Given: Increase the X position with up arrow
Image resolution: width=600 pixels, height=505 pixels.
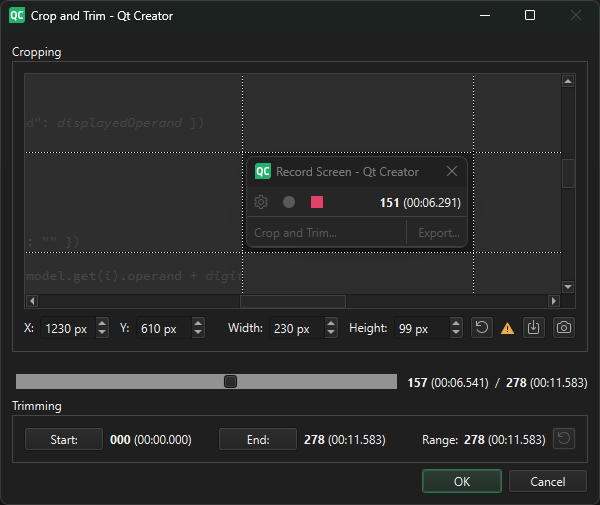Looking at the screenshot, I should 102,323.
